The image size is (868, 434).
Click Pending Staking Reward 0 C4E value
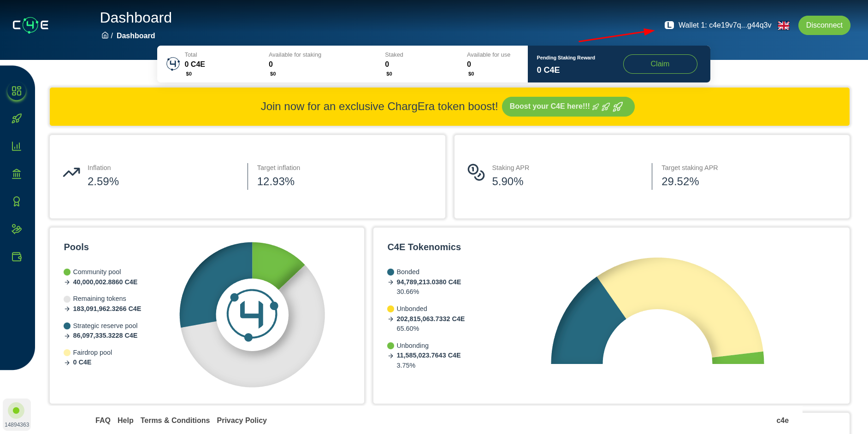point(548,70)
